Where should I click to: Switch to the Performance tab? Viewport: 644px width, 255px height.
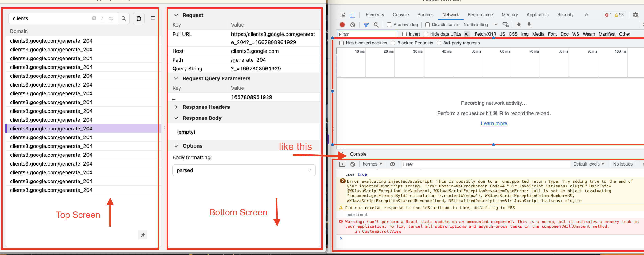pyautogui.click(x=480, y=15)
